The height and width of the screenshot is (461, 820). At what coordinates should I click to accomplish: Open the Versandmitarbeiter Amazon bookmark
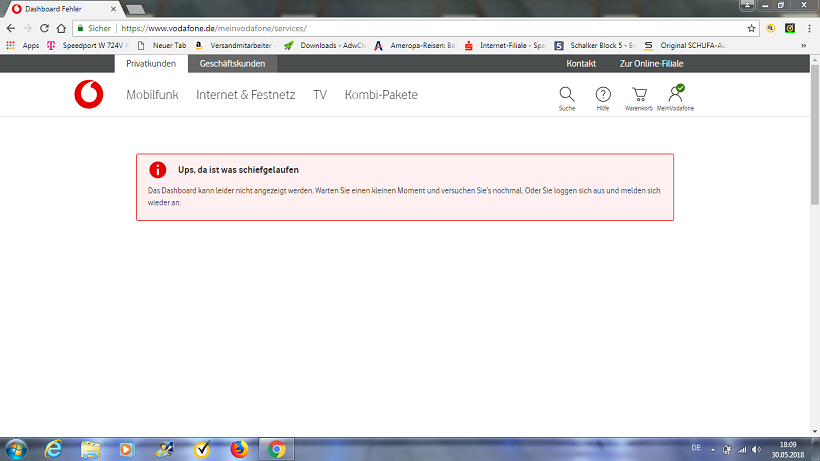[x=235, y=45]
